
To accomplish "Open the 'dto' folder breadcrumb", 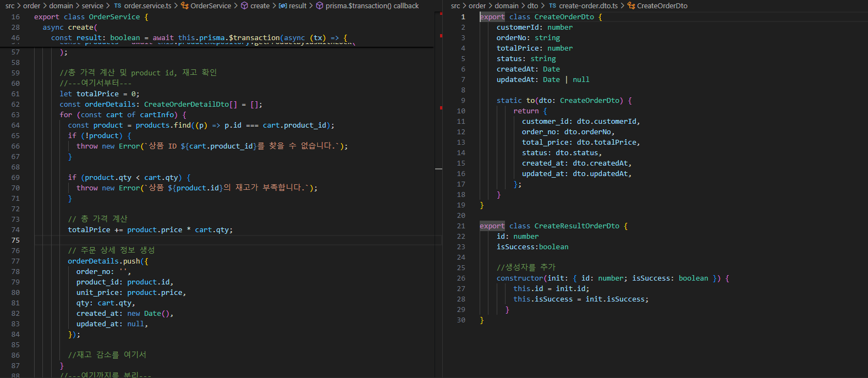I will tap(533, 6).
